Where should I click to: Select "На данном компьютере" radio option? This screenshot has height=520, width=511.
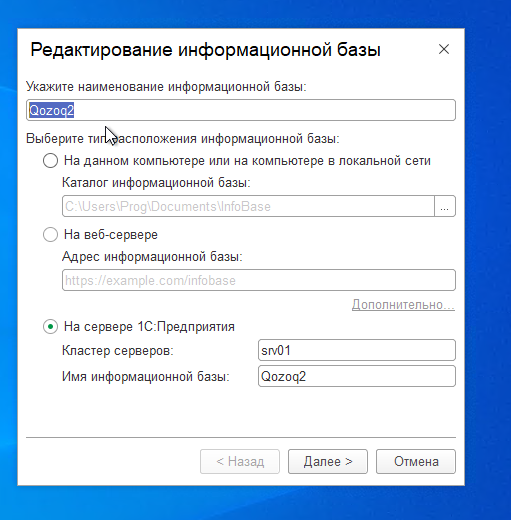[x=50, y=161]
